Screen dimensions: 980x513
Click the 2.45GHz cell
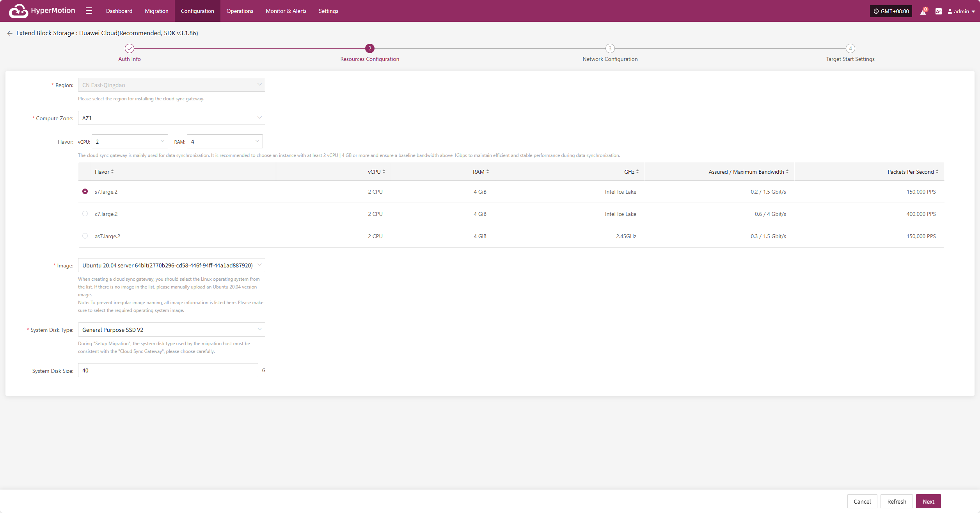point(626,236)
